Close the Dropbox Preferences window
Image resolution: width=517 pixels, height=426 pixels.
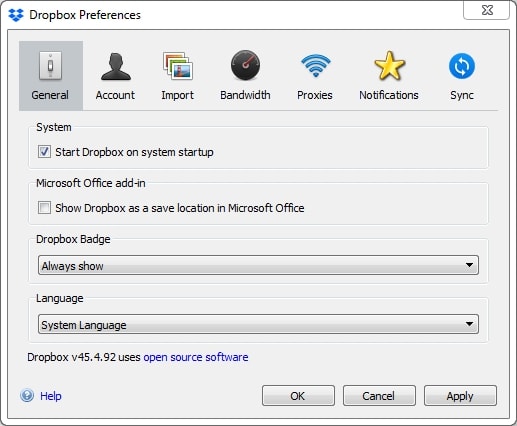(487, 10)
